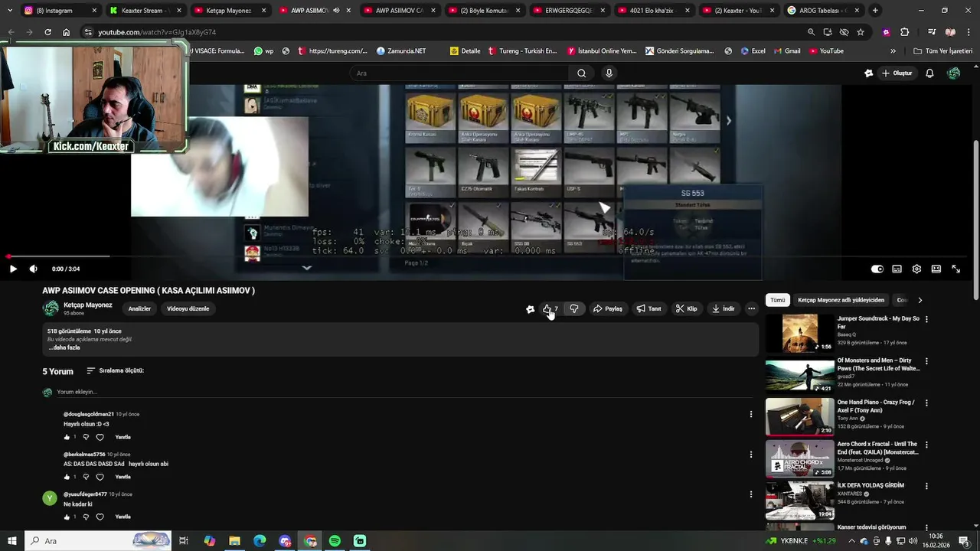Open the more actions menu beside İndir
This screenshot has width=980, height=551.
[751, 308]
